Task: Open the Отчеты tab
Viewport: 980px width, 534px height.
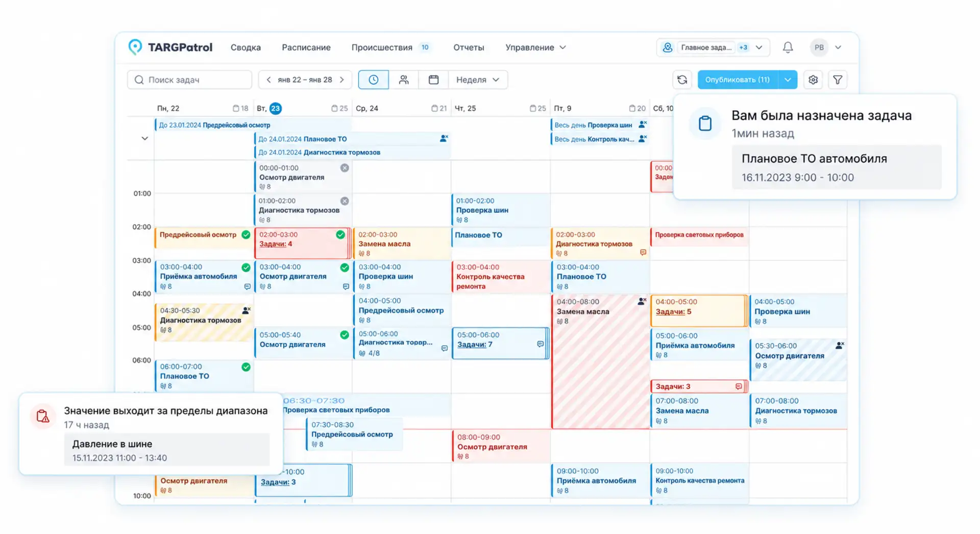Action: [469, 47]
